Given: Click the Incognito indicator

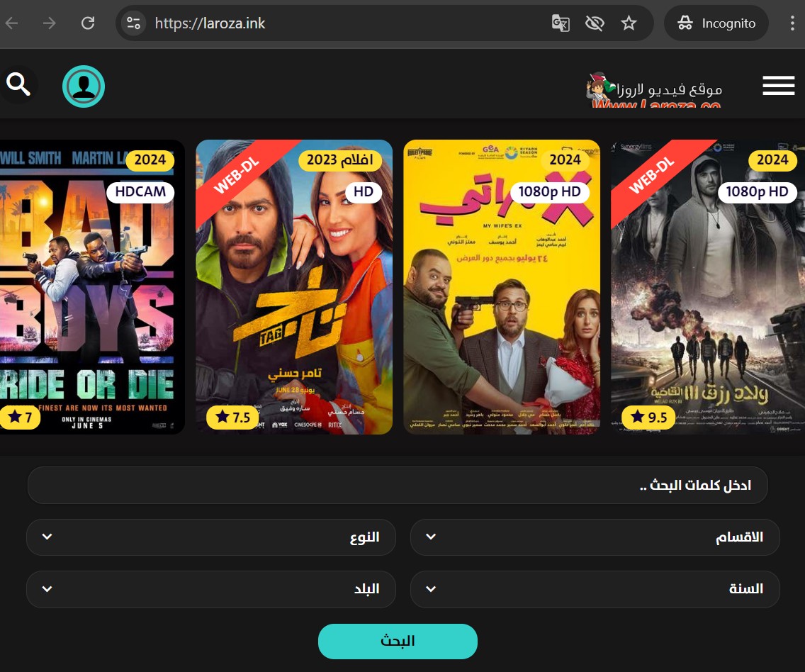Looking at the screenshot, I should pos(716,23).
